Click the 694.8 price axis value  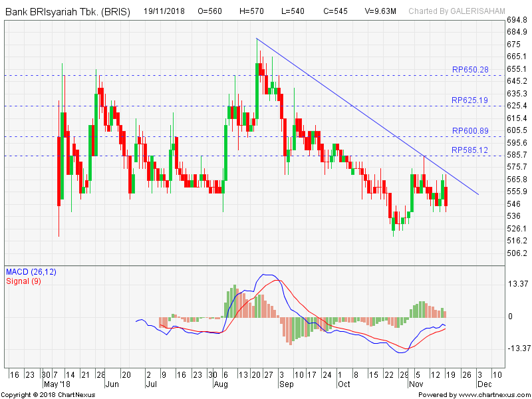point(518,21)
